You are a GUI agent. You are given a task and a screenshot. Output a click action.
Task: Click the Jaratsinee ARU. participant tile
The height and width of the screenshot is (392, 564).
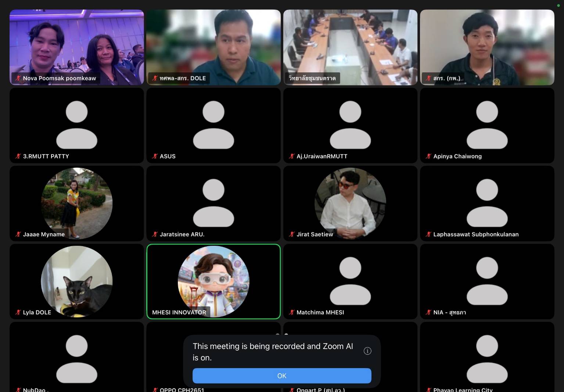(213, 203)
